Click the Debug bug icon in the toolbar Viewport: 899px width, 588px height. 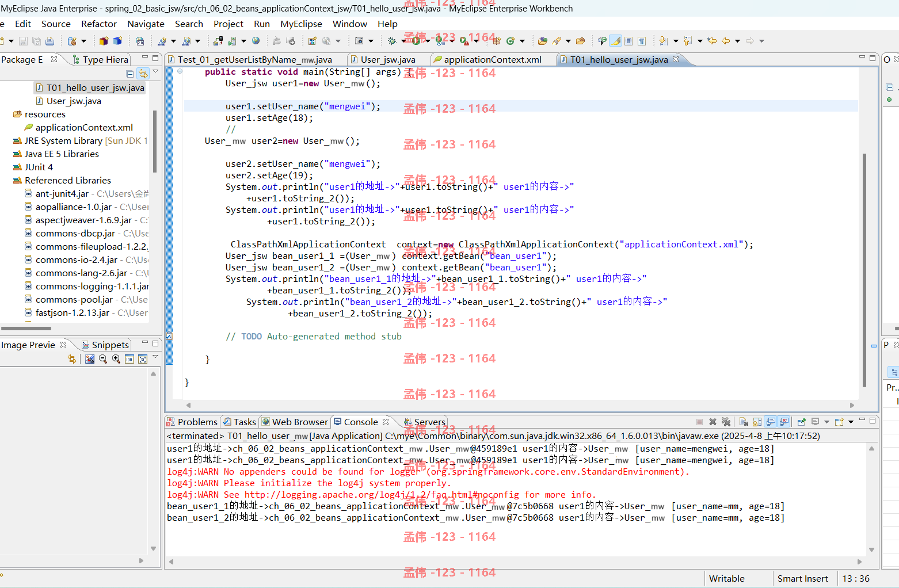click(x=392, y=41)
